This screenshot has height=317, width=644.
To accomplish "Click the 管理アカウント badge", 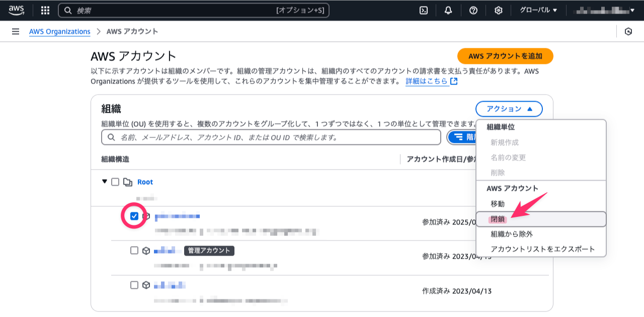I will tap(209, 250).
